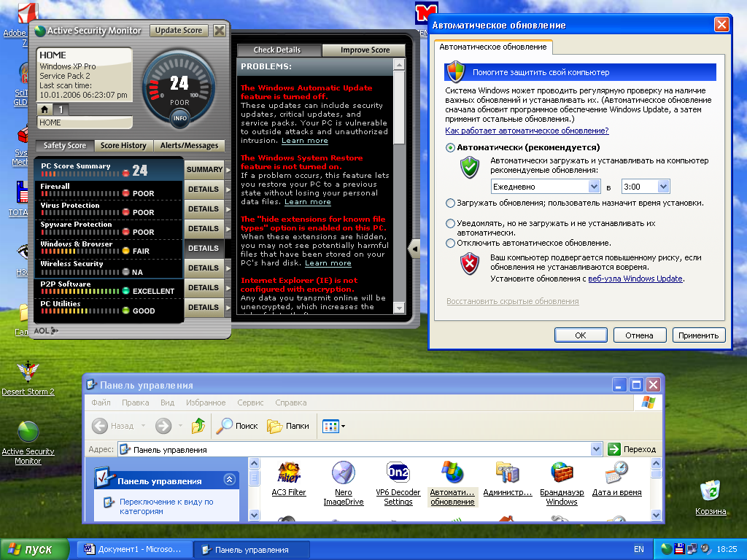
Task: Click the address field Панель управления
Action: pyautogui.click(x=354, y=449)
